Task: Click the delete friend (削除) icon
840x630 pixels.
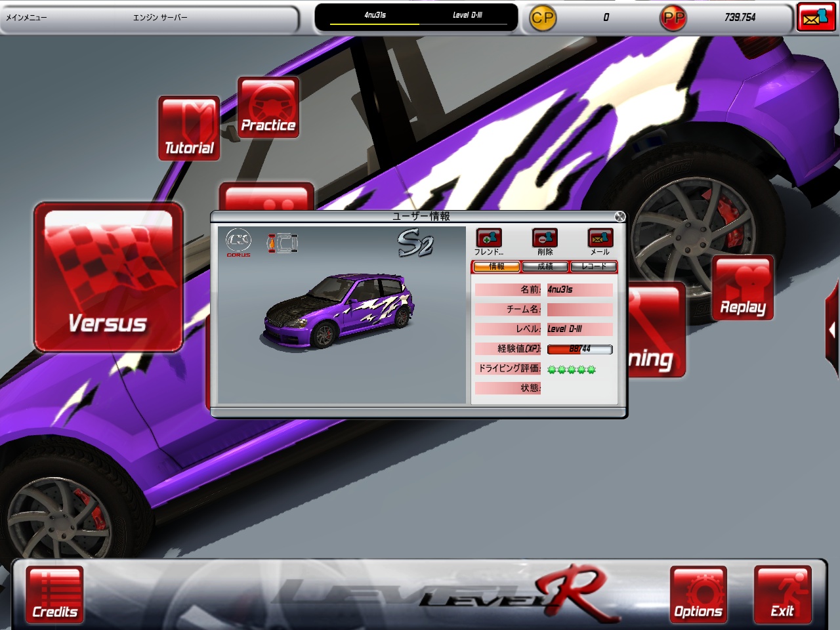Action: click(x=545, y=238)
